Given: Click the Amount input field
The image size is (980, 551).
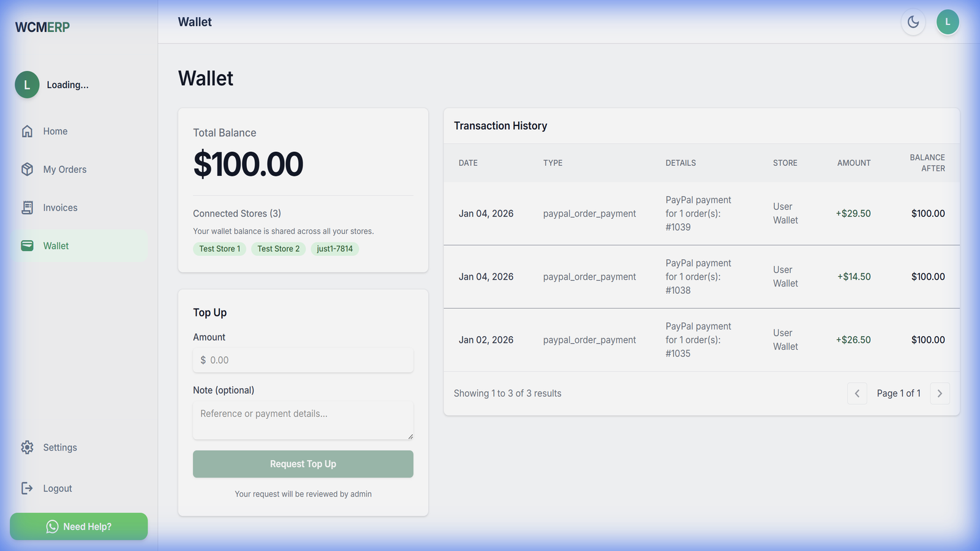Looking at the screenshot, I should (x=303, y=360).
